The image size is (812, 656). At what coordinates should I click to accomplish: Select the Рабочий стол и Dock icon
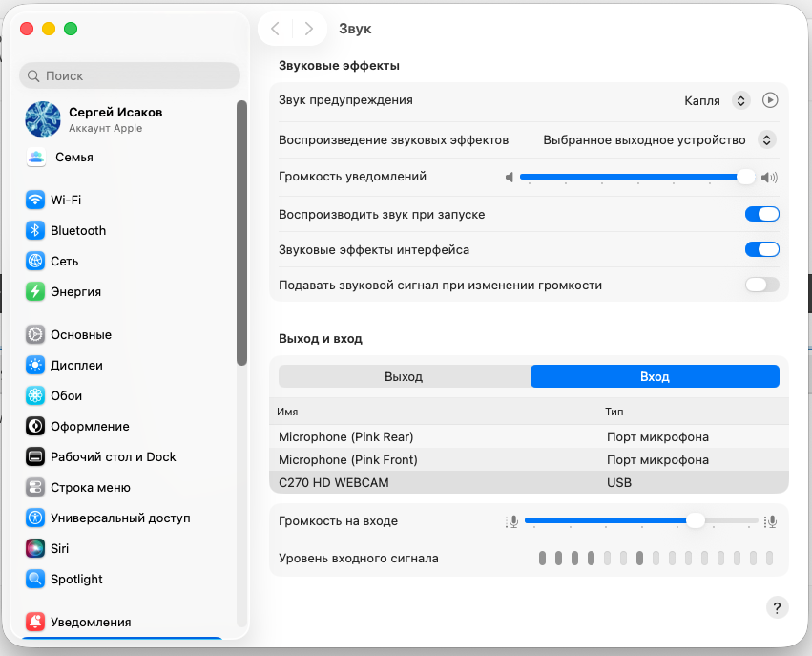35,456
